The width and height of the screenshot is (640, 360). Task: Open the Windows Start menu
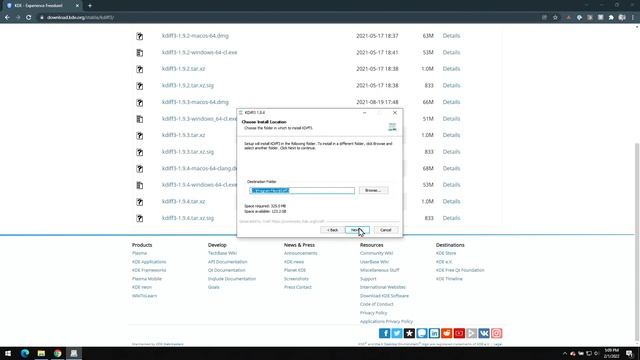pos(8,353)
